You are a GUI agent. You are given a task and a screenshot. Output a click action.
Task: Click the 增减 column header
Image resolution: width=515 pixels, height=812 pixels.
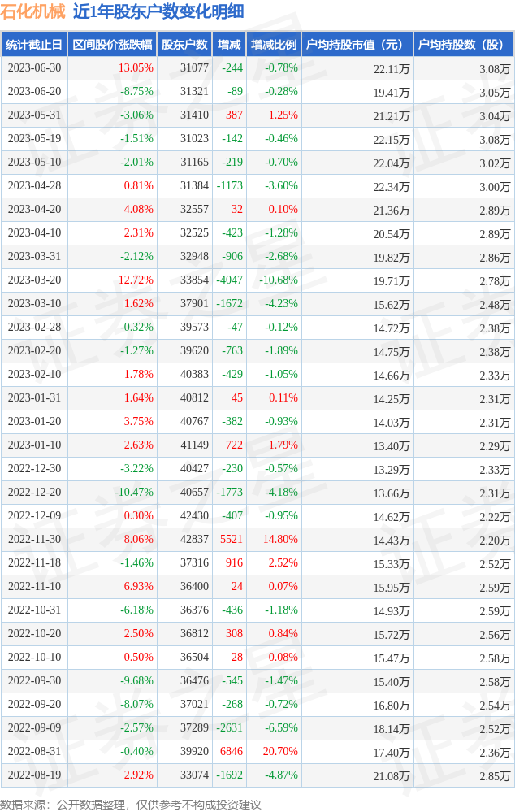[229, 45]
